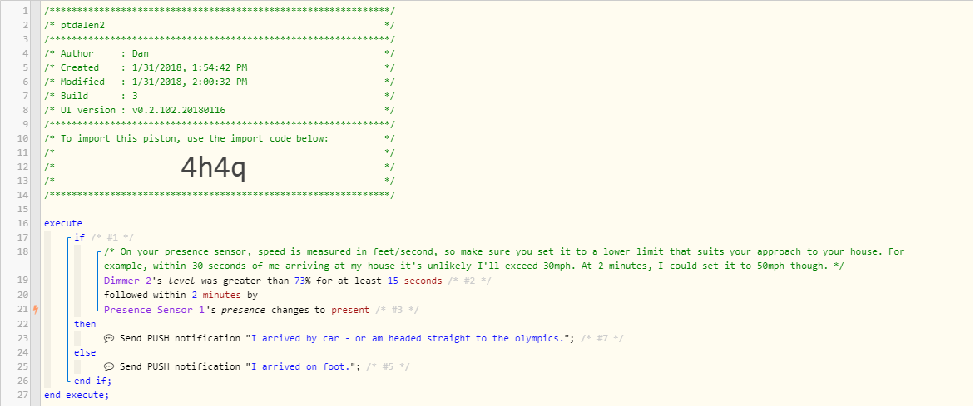980x413 pixels.
Task: Select the import code 4h4q
Action: [213, 167]
